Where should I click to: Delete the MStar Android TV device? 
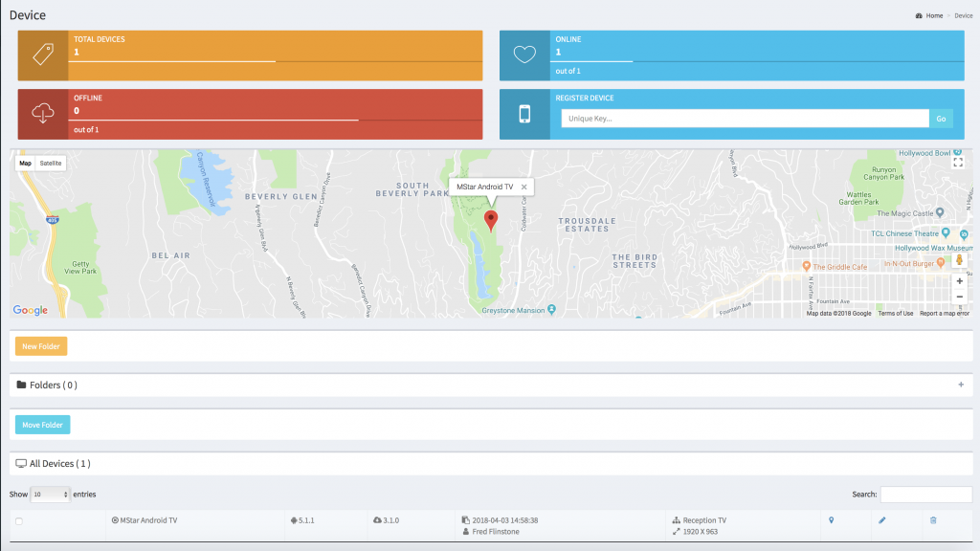pyautogui.click(x=933, y=520)
